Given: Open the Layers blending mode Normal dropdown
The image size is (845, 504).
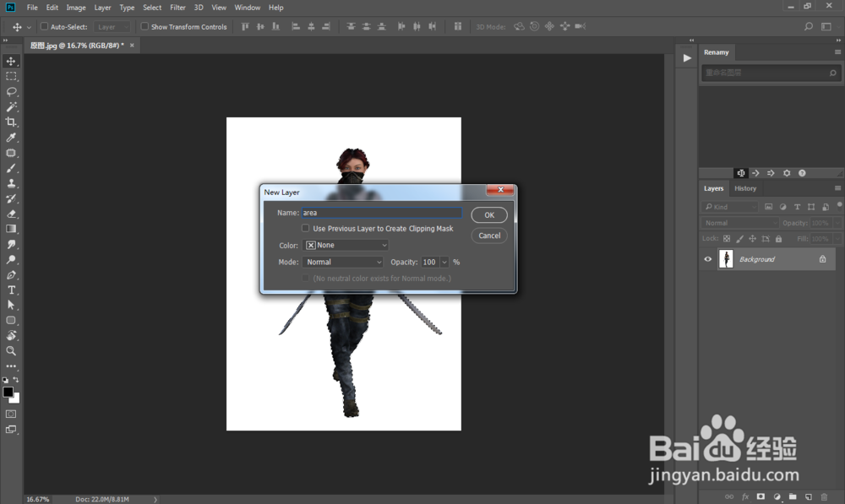Looking at the screenshot, I should pos(740,223).
